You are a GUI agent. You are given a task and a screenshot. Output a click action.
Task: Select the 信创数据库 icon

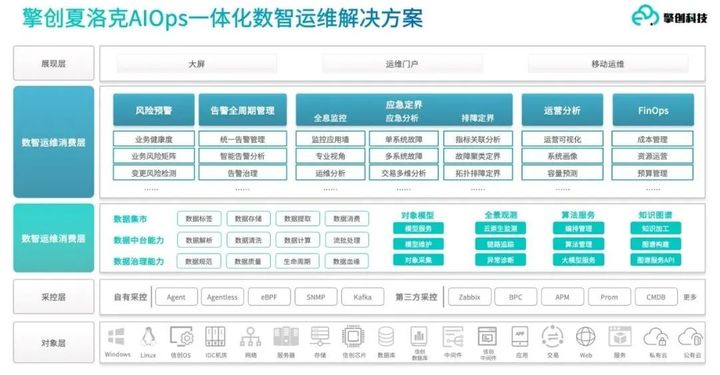[419, 336]
